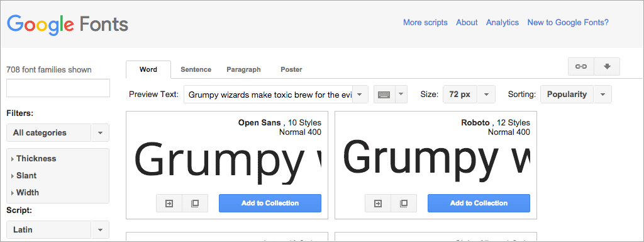Viewport: 644px width, 242px height.
Task: Click the 708 font families shown text
Action: [49, 69]
